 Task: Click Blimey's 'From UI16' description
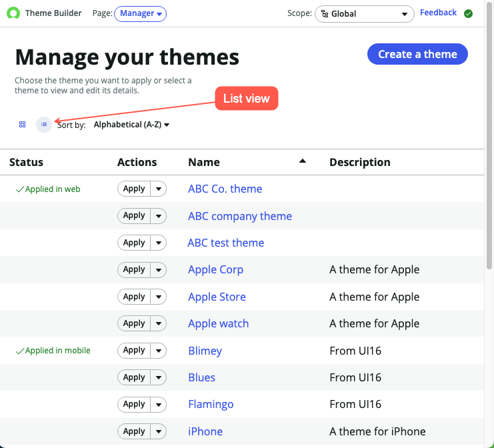[355, 351]
